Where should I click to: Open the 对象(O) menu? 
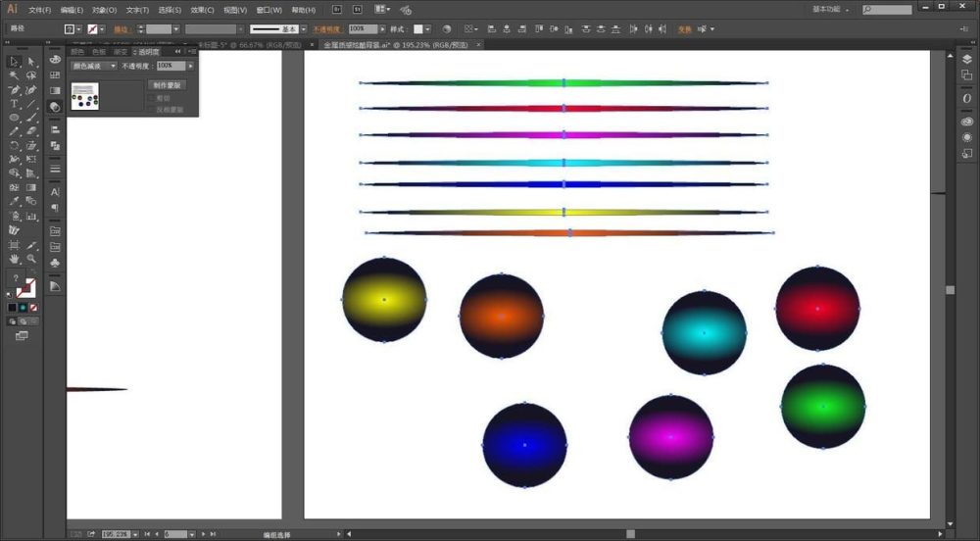pyautogui.click(x=104, y=10)
